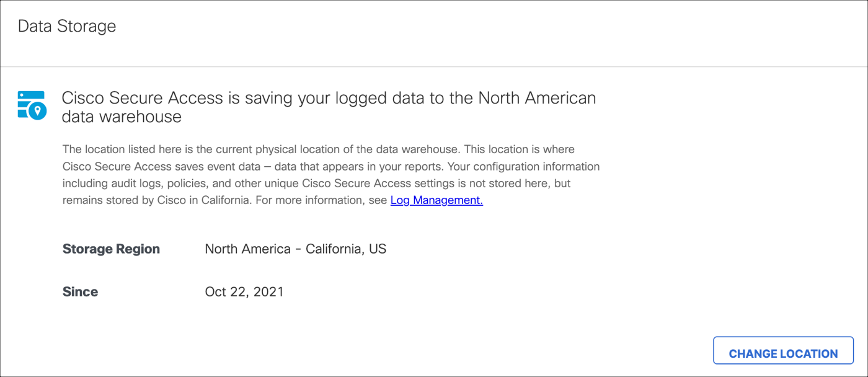Viewport: 868px width, 377px height.
Task: Click the Data Storage page header
Action: pos(66,26)
